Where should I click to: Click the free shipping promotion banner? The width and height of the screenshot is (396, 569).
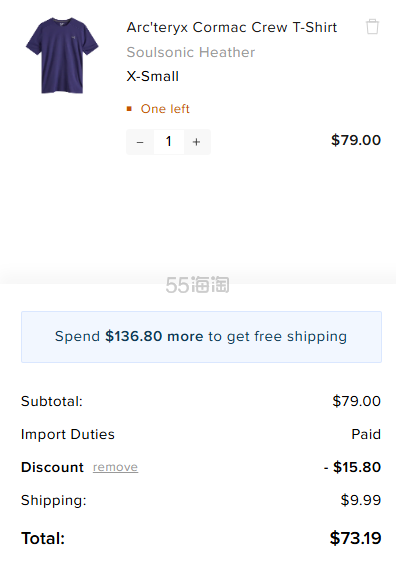(x=201, y=337)
